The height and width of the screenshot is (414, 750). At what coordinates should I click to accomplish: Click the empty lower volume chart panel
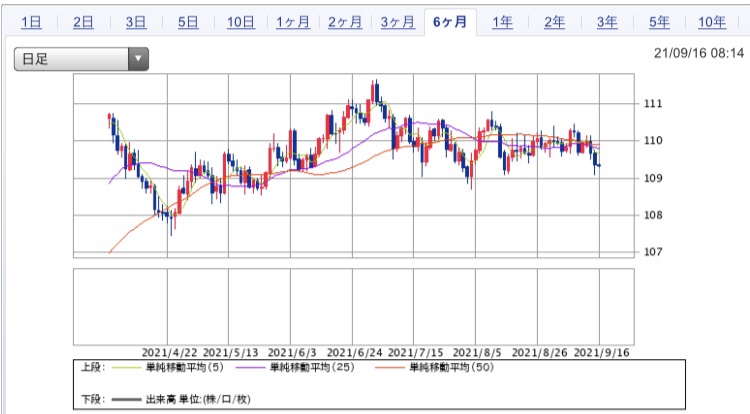353,306
